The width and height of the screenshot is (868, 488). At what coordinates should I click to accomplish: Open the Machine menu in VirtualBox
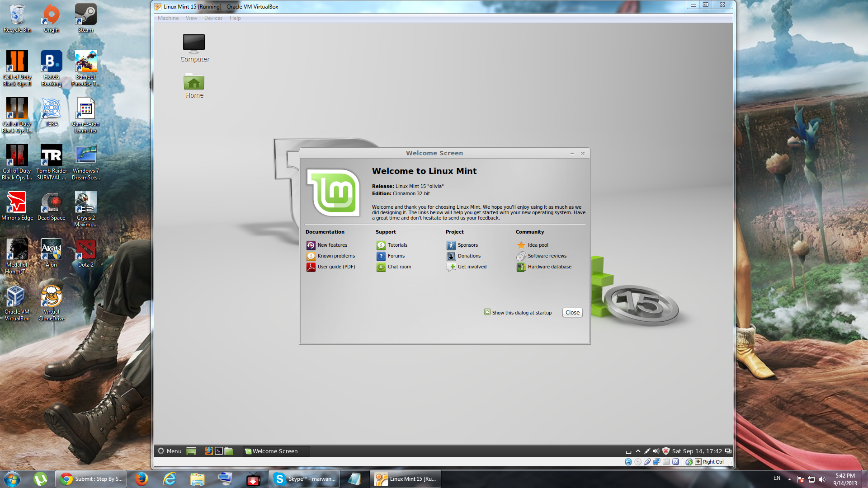(168, 18)
